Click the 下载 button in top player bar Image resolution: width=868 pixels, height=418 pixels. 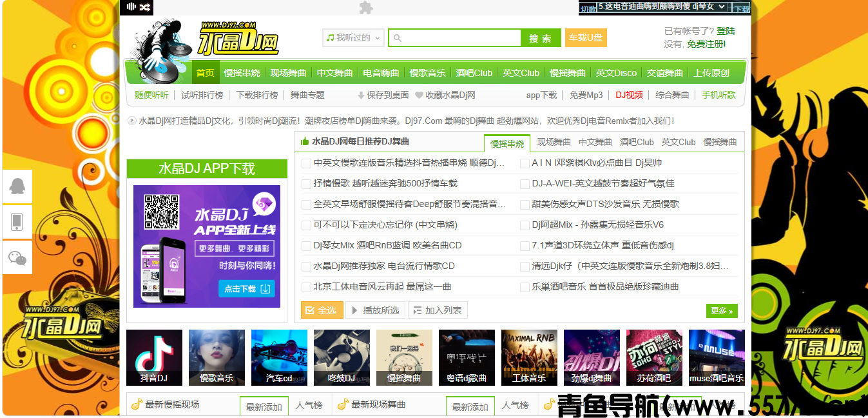coord(742,9)
